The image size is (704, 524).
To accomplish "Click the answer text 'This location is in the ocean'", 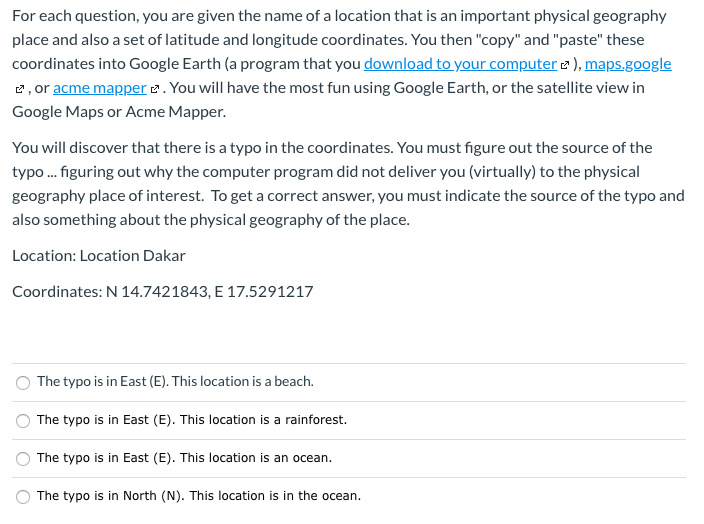I will pyautogui.click(x=199, y=496).
